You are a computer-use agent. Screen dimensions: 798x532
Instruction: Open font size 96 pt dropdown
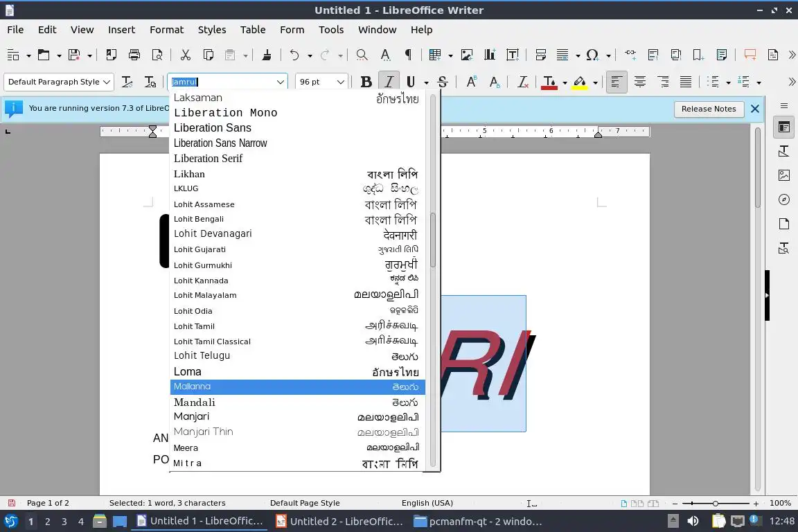[x=341, y=82]
